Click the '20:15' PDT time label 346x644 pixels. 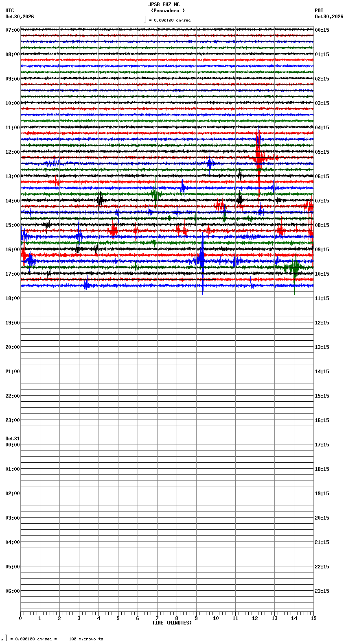322,518
